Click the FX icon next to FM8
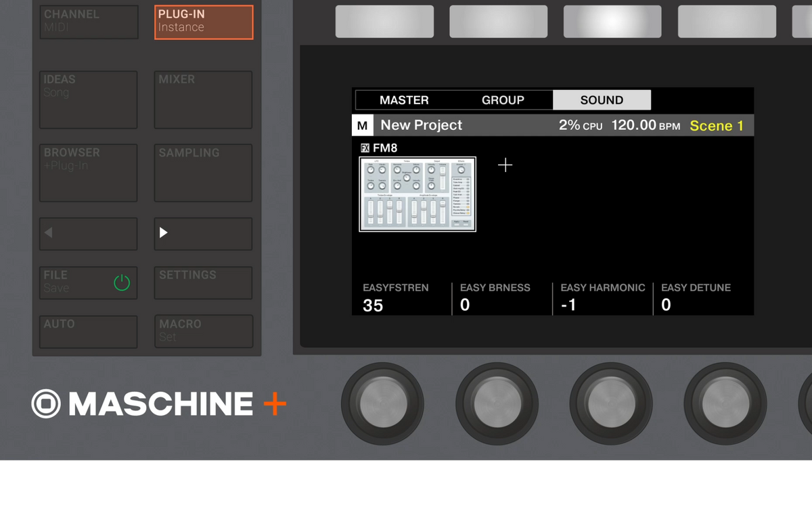 pyautogui.click(x=365, y=148)
